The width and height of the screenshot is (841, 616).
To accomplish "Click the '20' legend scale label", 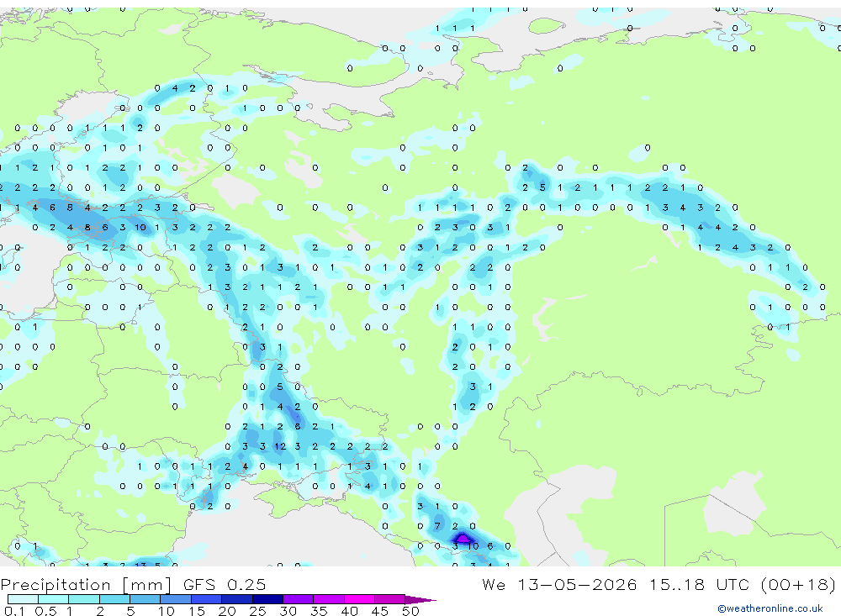I will 227,611.
